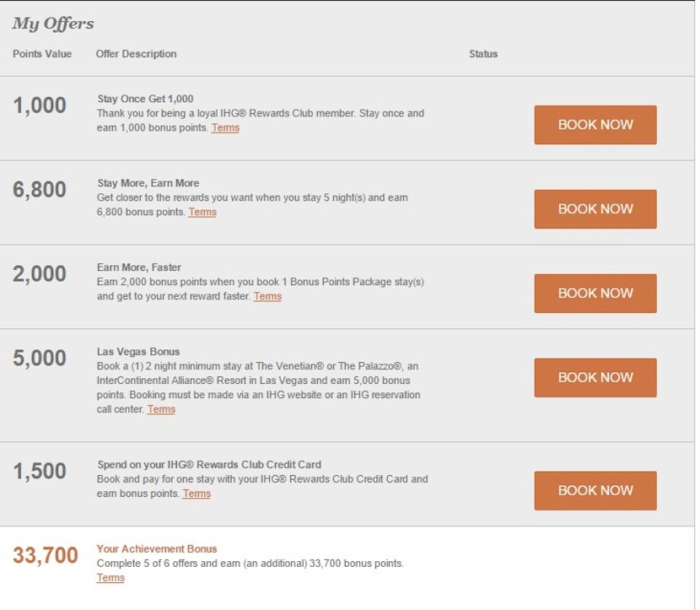Click BOOK NOW for Earn More, Faster offer
700x610 pixels.
click(x=595, y=294)
